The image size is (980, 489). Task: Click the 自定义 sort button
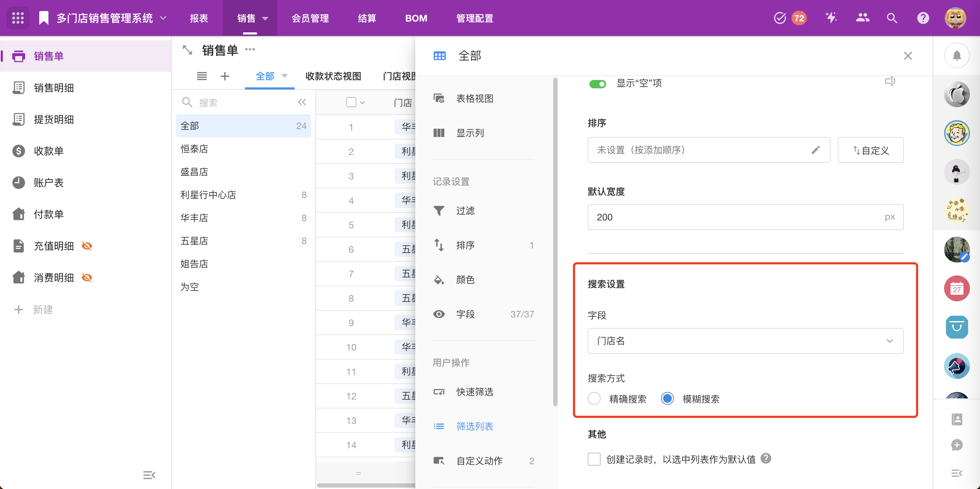coord(870,150)
